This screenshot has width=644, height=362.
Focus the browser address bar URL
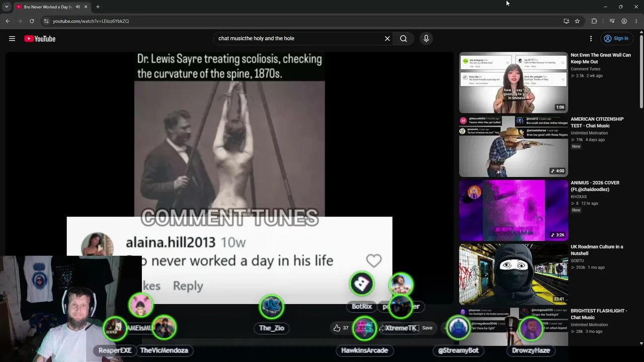point(91,21)
